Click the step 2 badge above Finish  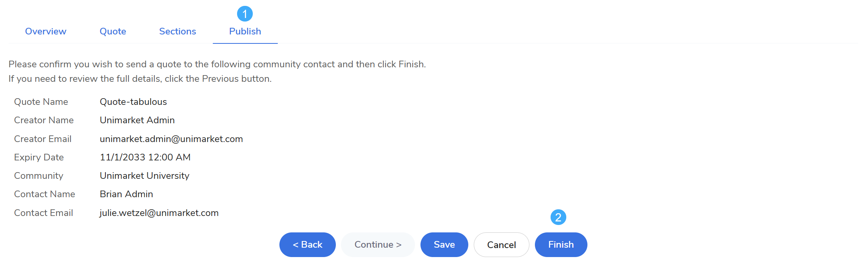558,217
